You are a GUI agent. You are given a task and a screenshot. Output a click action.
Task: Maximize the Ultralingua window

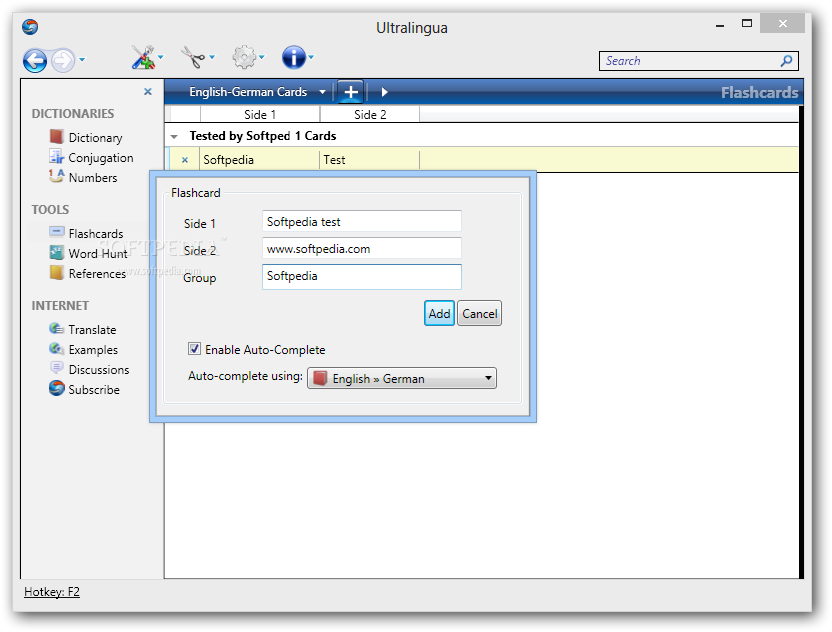[x=747, y=23]
